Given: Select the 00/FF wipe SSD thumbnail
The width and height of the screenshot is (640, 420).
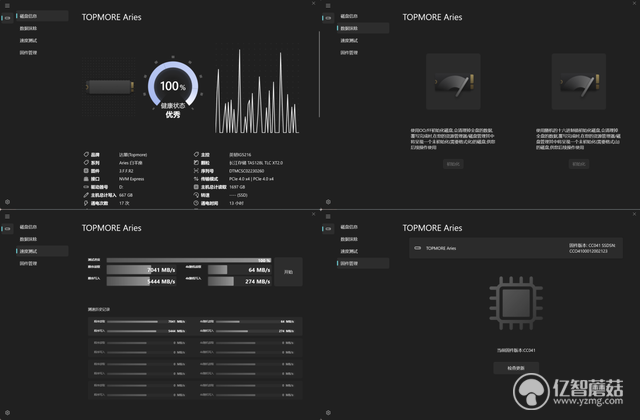Looking at the screenshot, I should 453,82.
